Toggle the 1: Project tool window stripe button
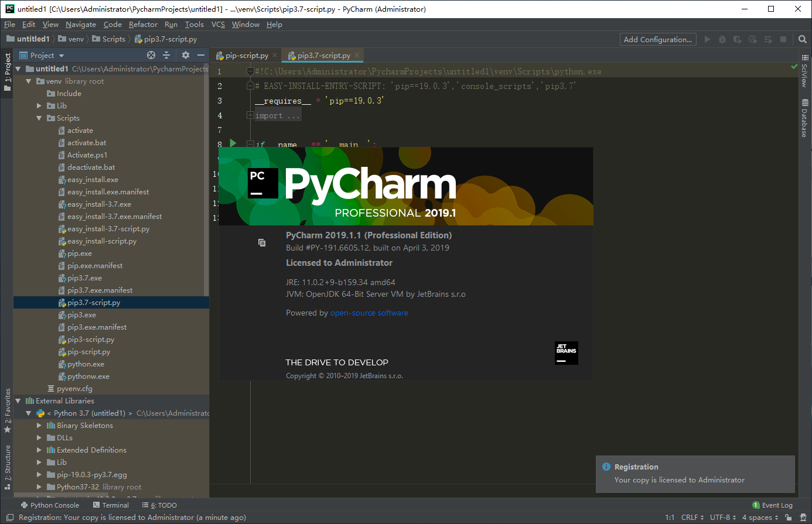This screenshot has width=812, height=524. coord(8,73)
